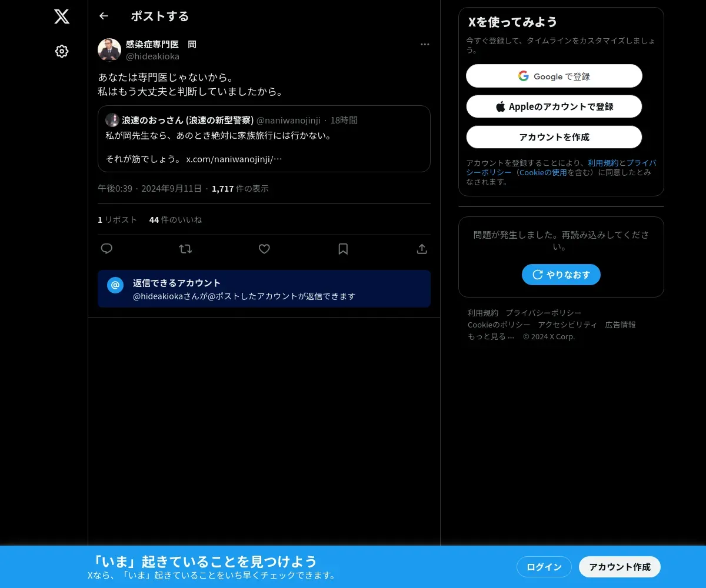Open footer 利用規約 link

[483, 313]
